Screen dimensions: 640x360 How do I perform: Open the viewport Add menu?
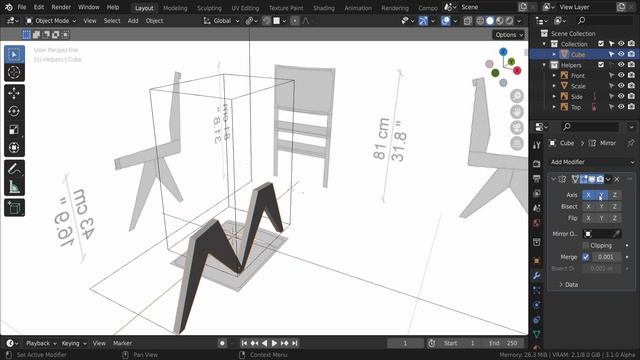133,20
